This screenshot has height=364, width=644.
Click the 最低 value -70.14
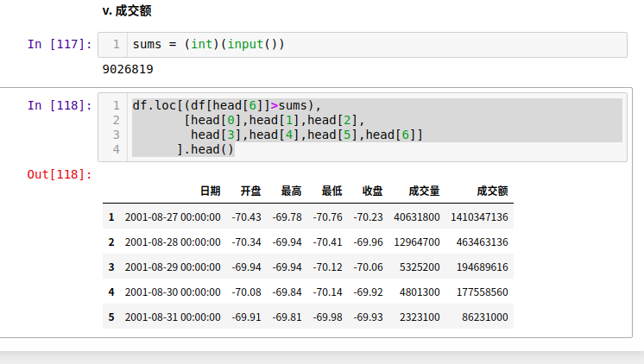click(328, 292)
